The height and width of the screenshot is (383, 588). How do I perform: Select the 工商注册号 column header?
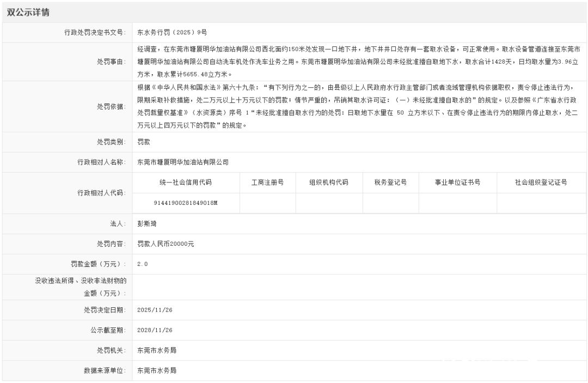coord(267,183)
